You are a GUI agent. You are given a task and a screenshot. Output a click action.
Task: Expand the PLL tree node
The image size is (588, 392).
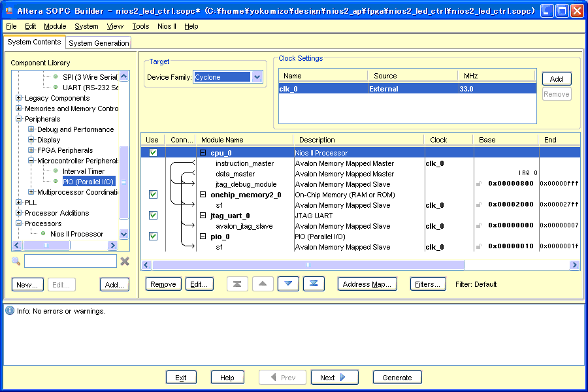click(18, 203)
